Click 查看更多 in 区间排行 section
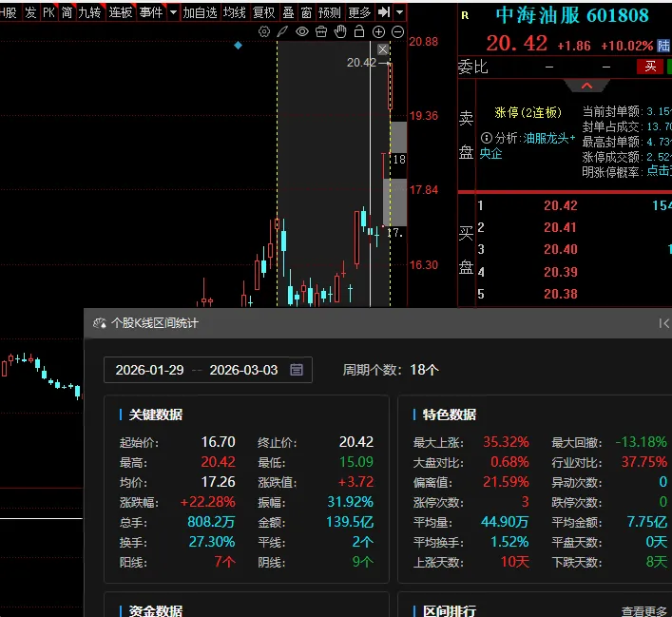This screenshot has width=672, height=617. click(644, 611)
